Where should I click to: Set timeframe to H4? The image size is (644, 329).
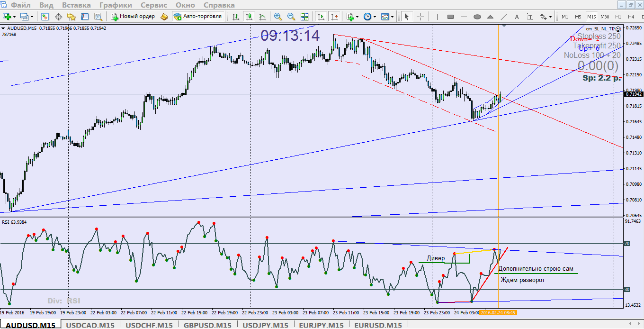(631, 17)
